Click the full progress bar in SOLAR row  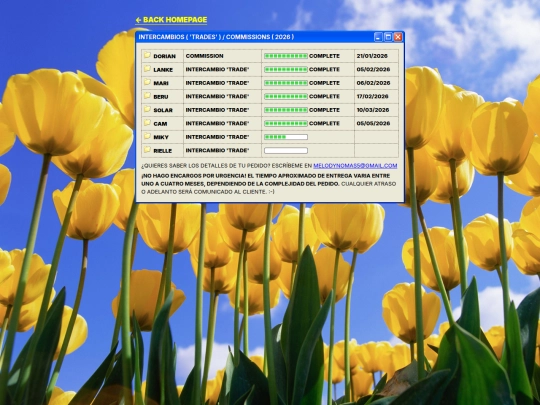(286, 110)
